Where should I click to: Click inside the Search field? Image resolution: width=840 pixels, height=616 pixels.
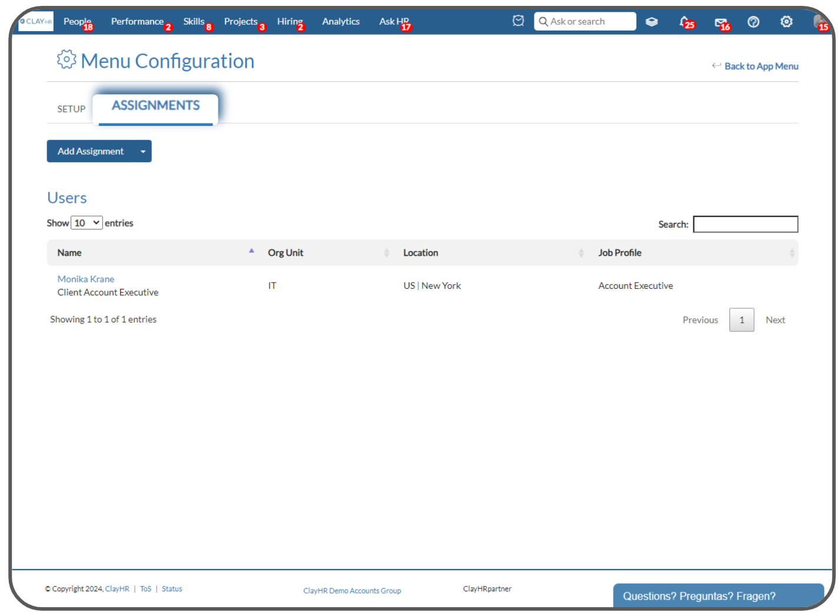745,224
